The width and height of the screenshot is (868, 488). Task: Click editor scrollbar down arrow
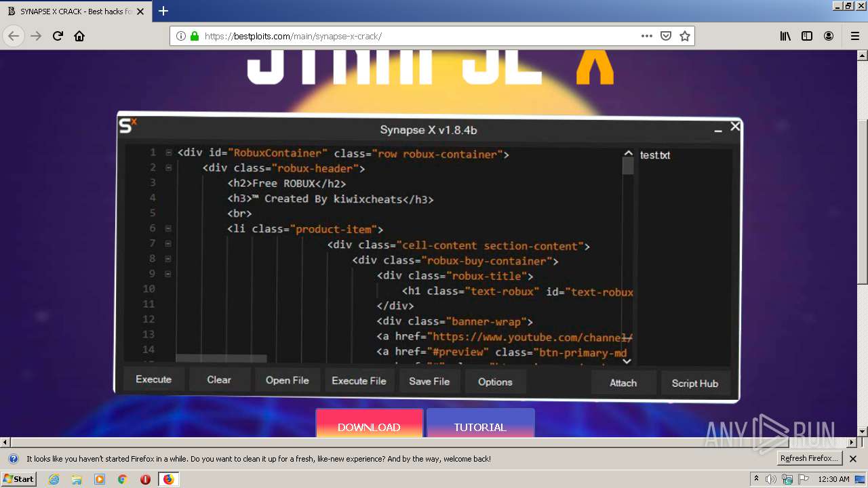[x=628, y=361]
